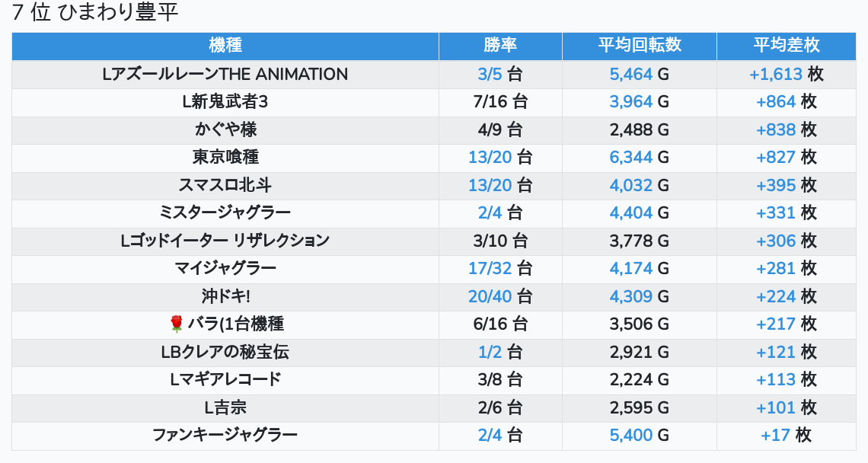This screenshot has width=868, height=463.
Task: Open the 沖ドキ! machine entry
Action: pyautogui.click(x=225, y=296)
